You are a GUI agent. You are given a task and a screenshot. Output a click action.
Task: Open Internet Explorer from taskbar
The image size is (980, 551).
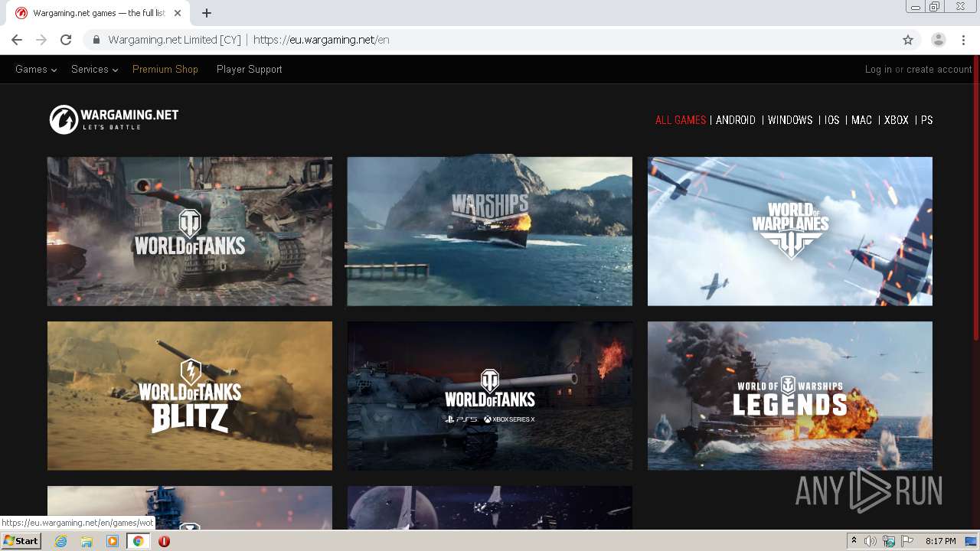(60, 541)
